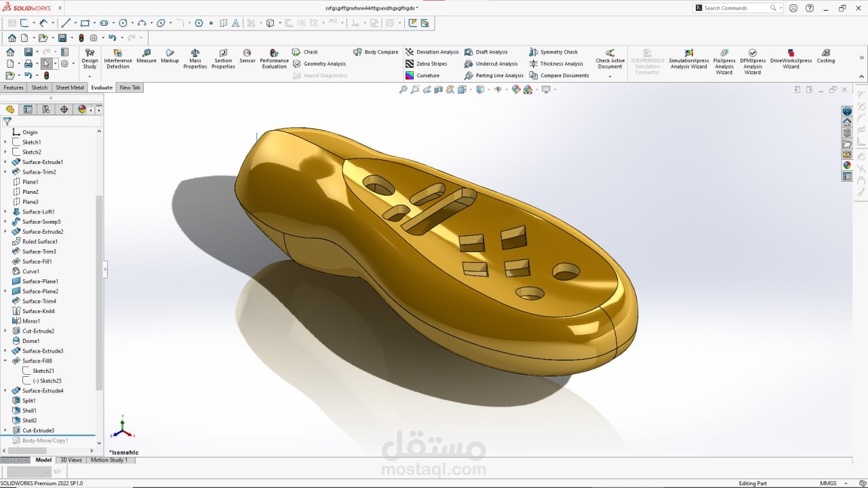Click the feature tree filter icon
868x488 pixels.
click(7, 122)
